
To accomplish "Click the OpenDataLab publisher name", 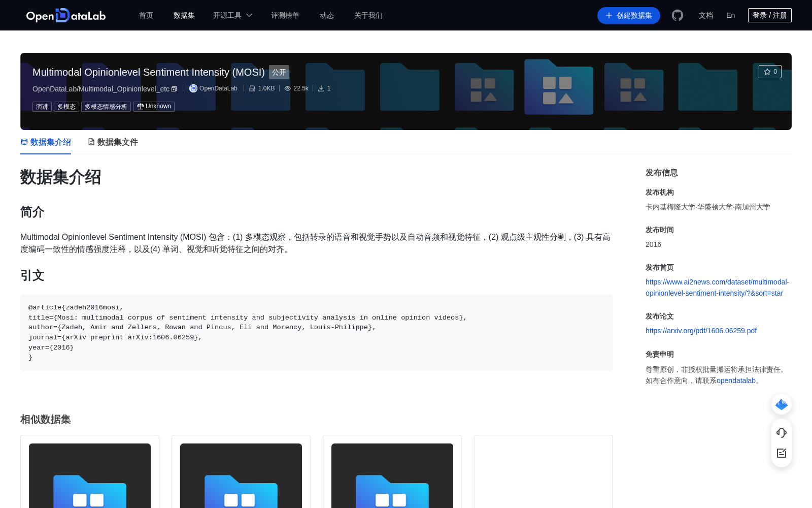I will tap(218, 88).
